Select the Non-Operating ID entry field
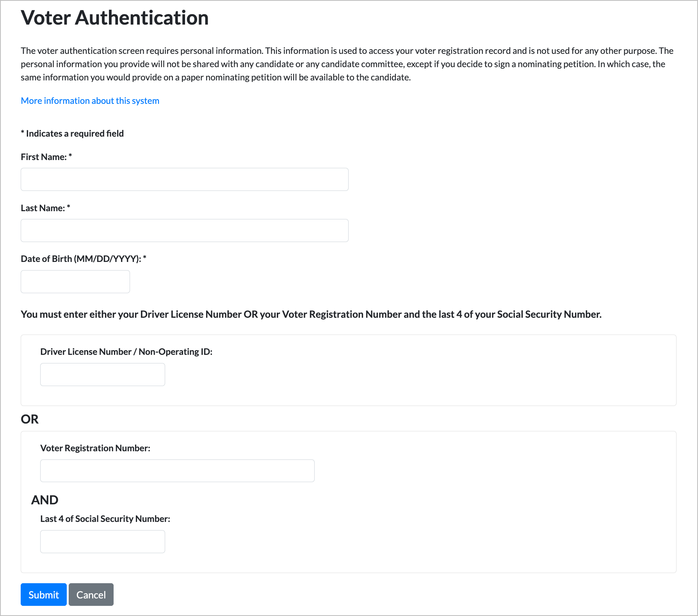The image size is (698, 616). [102, 374]
